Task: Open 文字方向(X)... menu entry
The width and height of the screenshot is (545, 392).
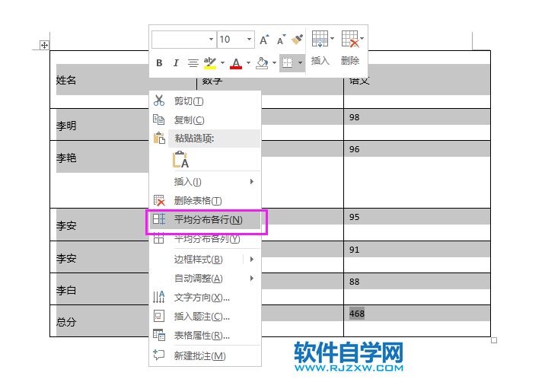Action: (205, 298)
